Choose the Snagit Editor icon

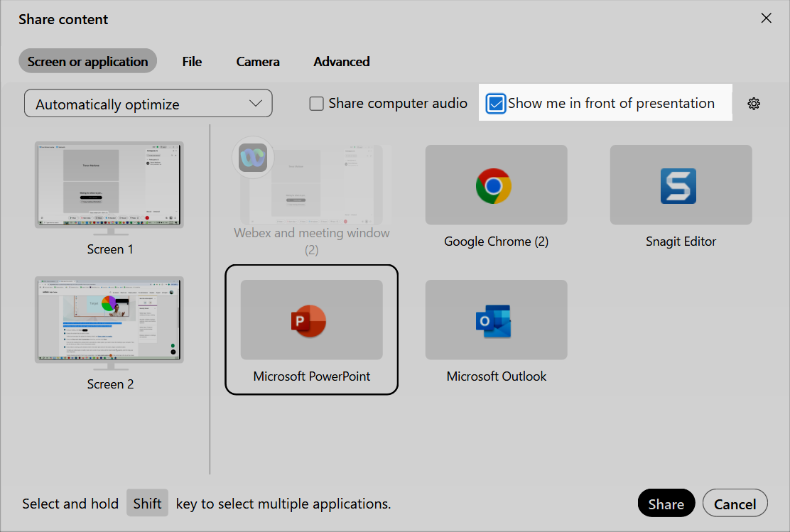pyautogui.click(x=678, y=186)
